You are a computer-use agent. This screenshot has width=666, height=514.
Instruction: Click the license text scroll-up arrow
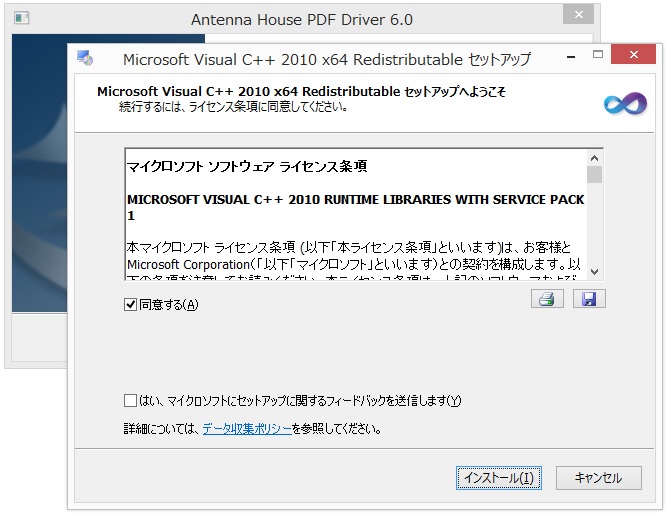tap(595, 158)
